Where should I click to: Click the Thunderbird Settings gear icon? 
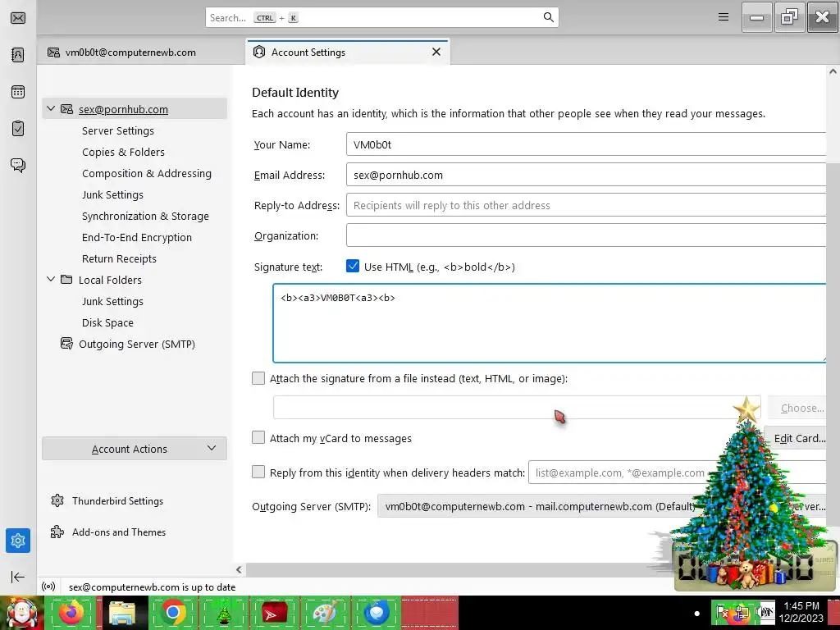(57, 501)
